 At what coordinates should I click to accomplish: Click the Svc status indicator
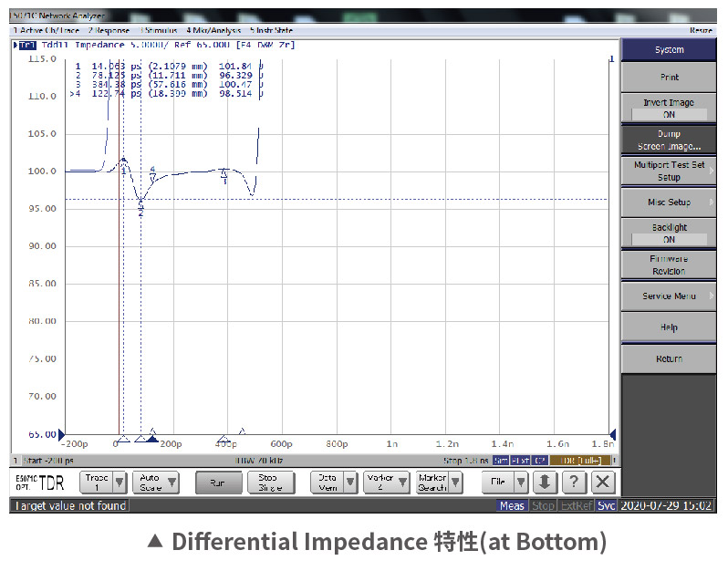tap(606, 505)
